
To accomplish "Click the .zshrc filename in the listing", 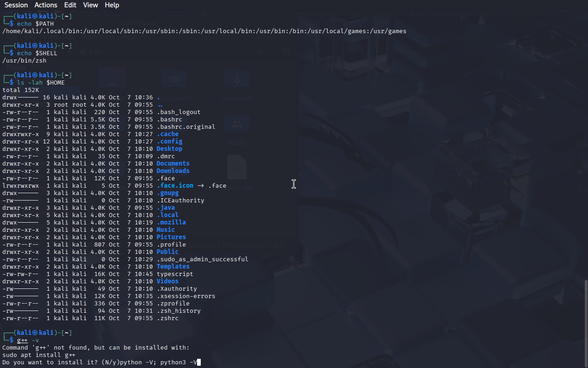I will point(167,318).
